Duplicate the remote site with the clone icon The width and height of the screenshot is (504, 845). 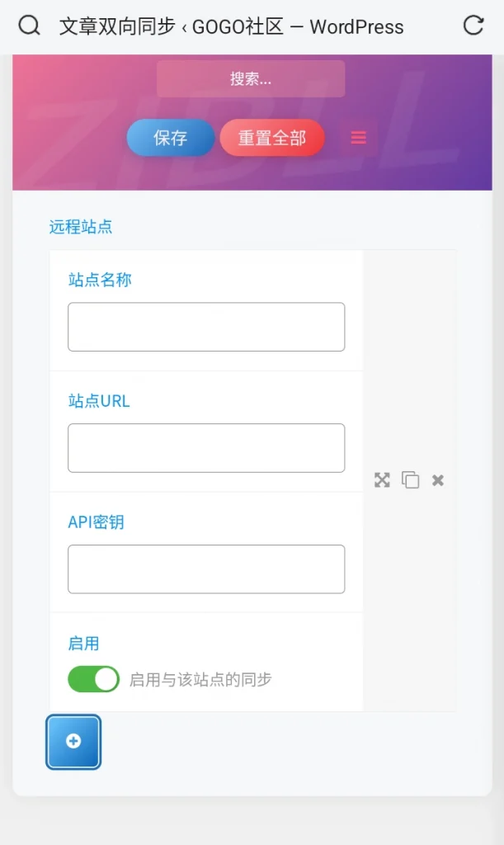[410, 479]
